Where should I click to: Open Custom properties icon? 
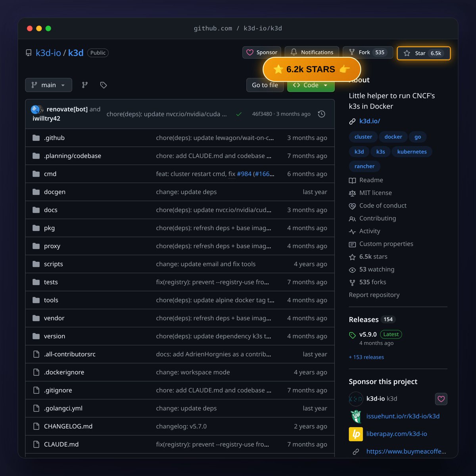click(x=352, y=244)
